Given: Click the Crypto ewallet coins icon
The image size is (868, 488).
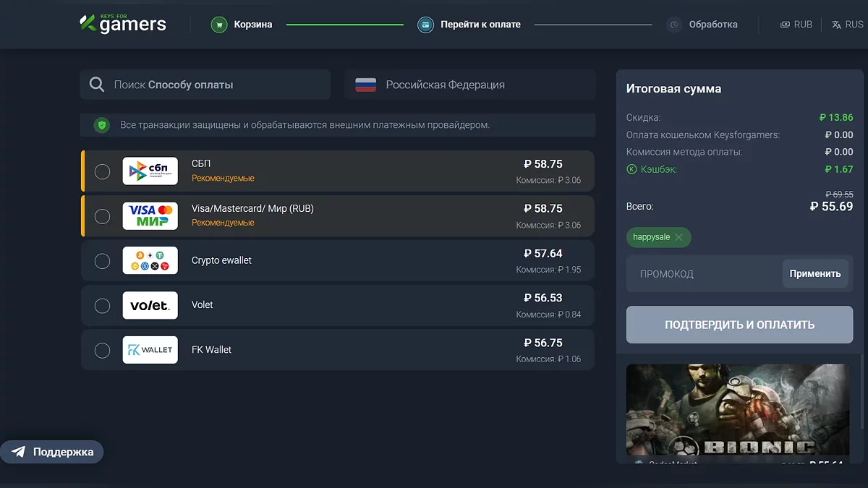Looking at the screenshot, I should coord(150,260).
